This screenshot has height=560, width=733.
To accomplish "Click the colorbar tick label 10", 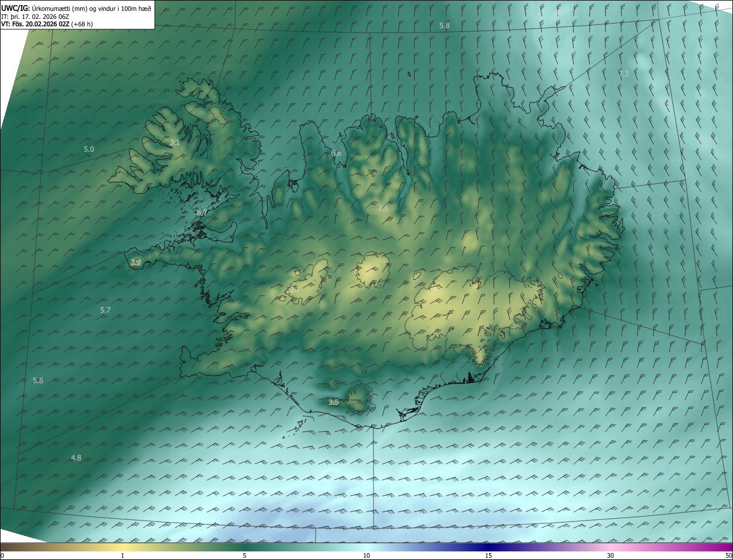I will (x=366, y=555).
